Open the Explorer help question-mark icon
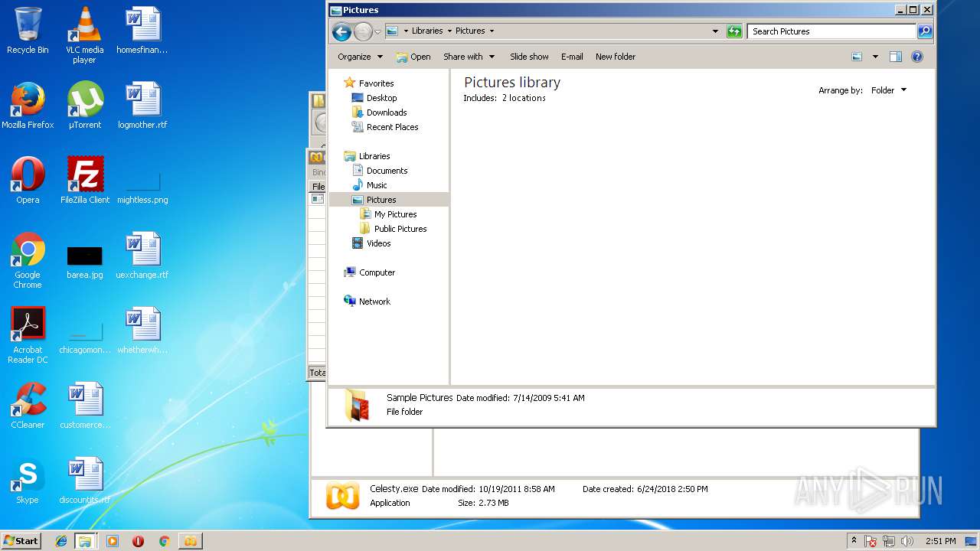 coord(917,57)
